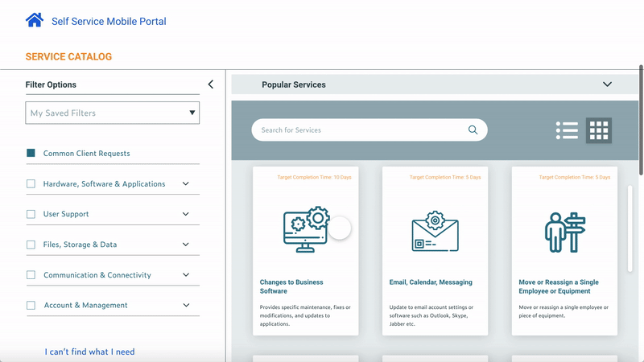Viewport: 644px width, 362px height.
Task: Switch to grid view
Action: coord(598,130)
